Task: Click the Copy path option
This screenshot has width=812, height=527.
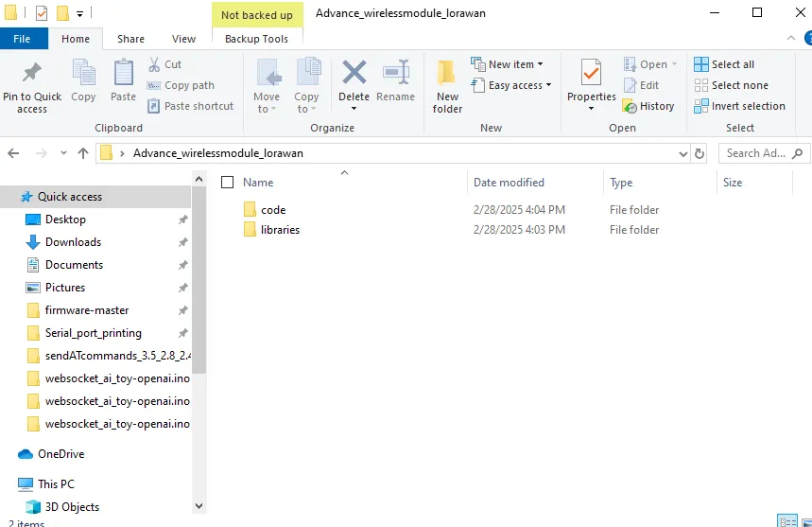Action: pyautogui.click(x=181, y=85)
